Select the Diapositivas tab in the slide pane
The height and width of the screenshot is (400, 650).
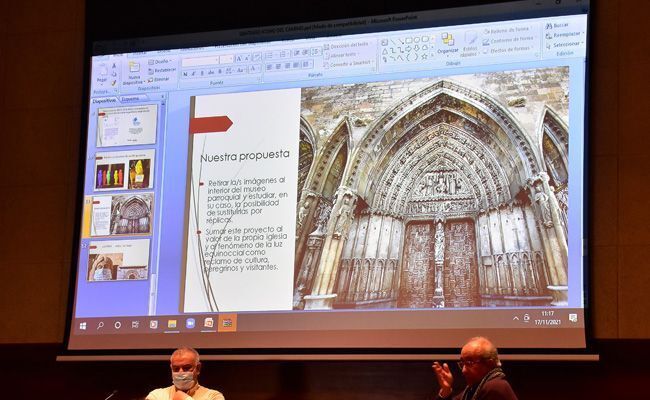[104, 101]
